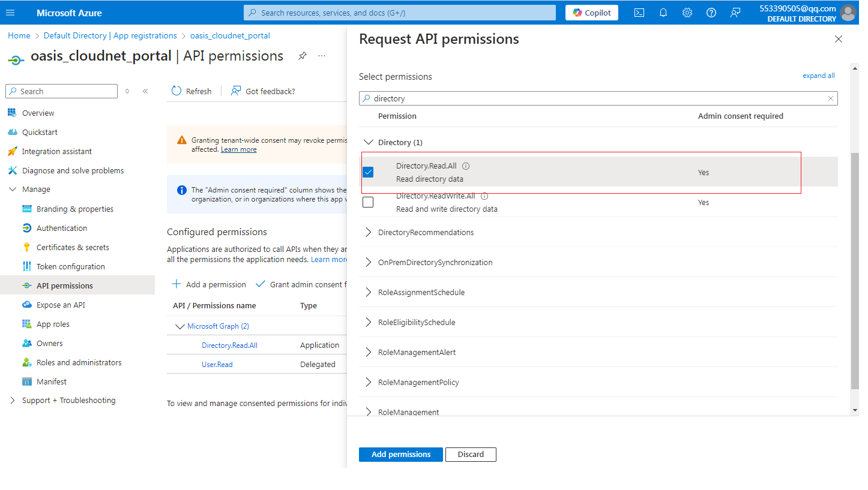Open Roles and administrators

79,362
